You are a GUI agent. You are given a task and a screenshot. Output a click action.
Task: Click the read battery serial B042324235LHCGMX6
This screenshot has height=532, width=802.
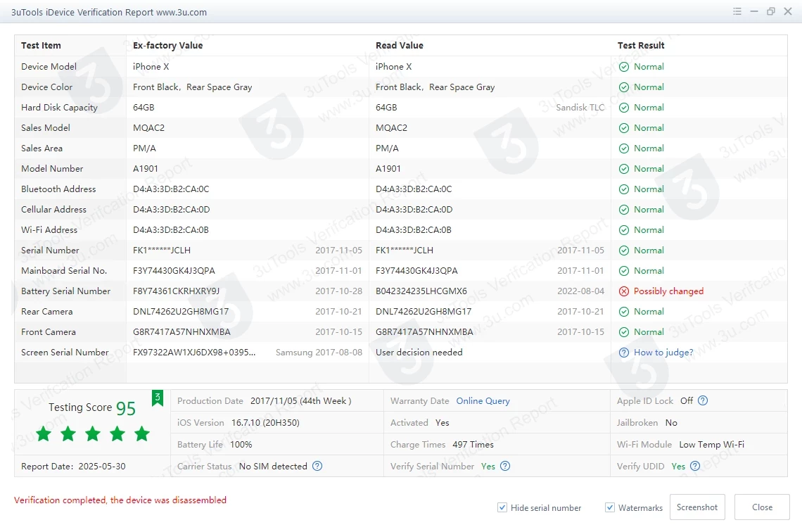tap(421, 291)
